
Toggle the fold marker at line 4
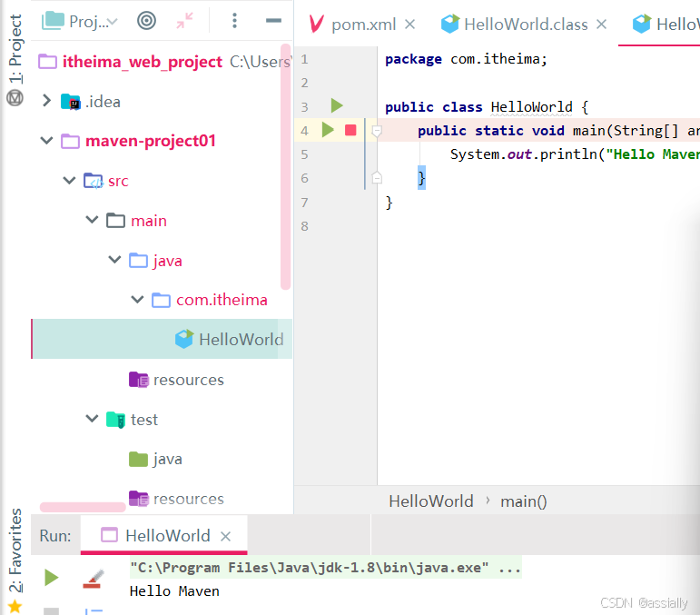coord(377,131)
